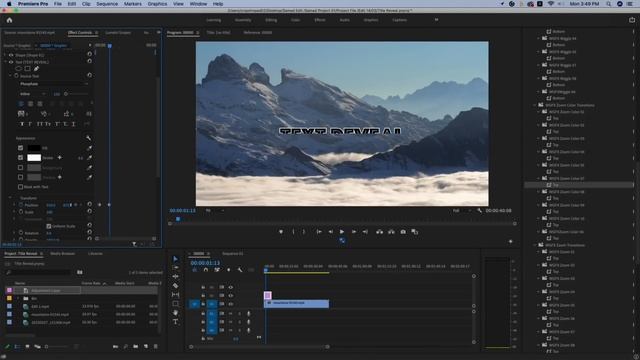Viewport: 640px width, 360px height.
Task: Open the Markers menu
Action: 133,4
